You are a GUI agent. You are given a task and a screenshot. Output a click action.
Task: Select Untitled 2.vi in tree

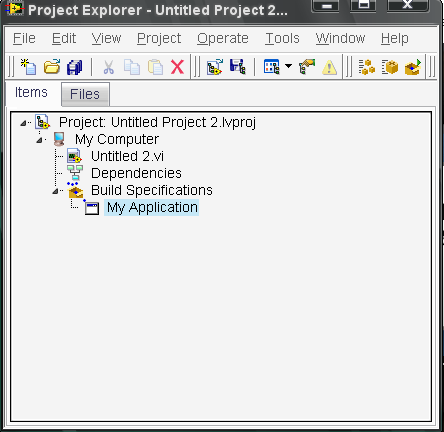pos(127,156)
